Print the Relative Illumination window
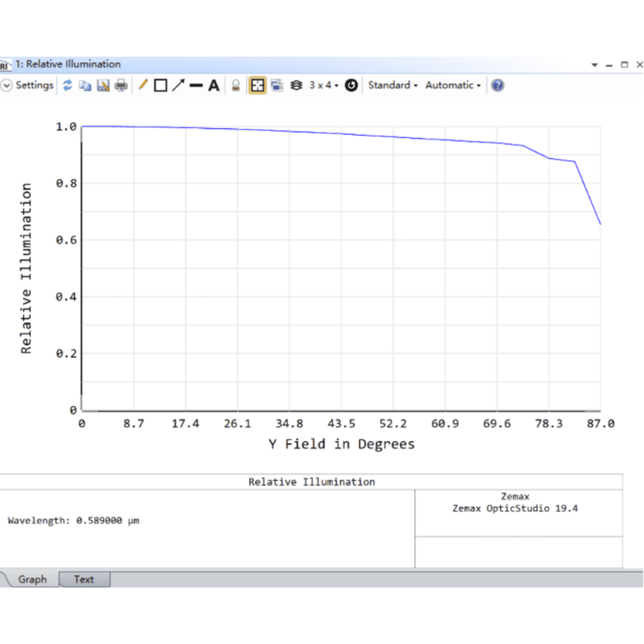644x644 pixels. (121, 86)
